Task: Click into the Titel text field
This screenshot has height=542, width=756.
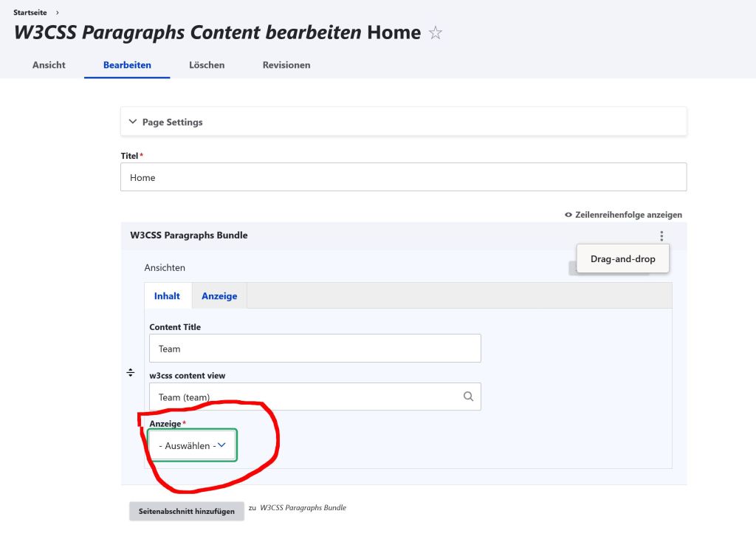Action: pyautogui.click(x=403, y=177)
